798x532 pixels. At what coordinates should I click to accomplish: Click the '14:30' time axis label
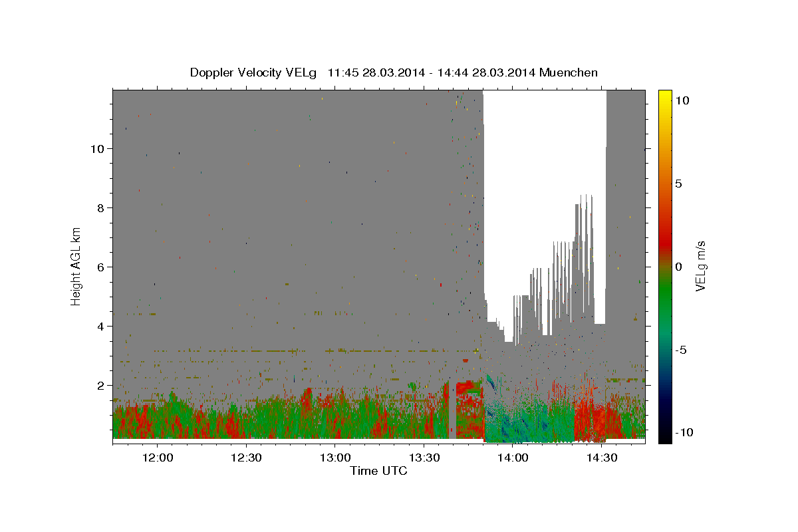[x=602, y=458]
